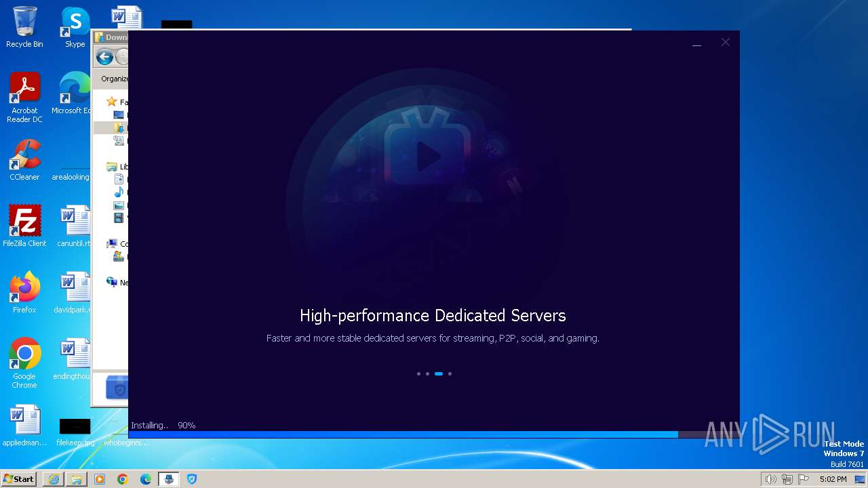This screenshot has width=868, height=488.
Task: Click the '90%' progress value
Action: pyautogui.click(x=186, y=426)
